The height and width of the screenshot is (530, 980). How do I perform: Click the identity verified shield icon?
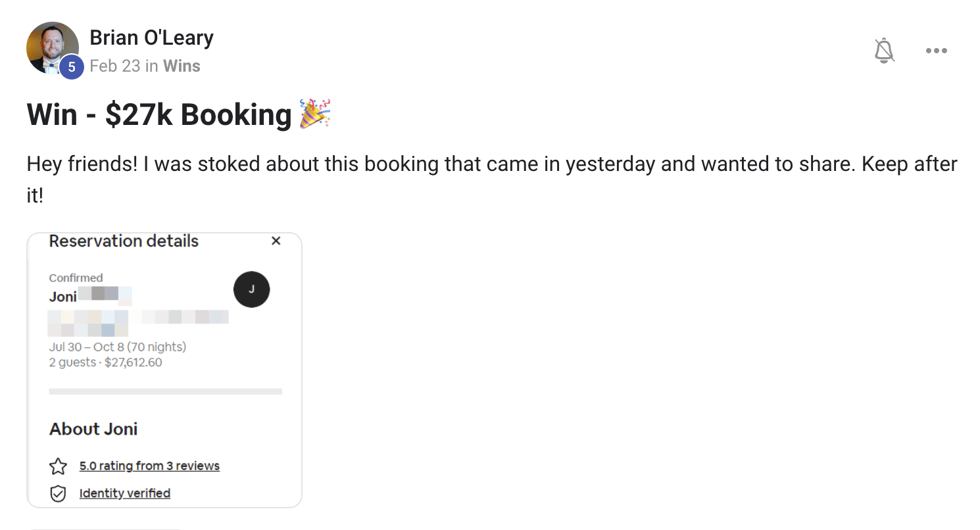59,494
